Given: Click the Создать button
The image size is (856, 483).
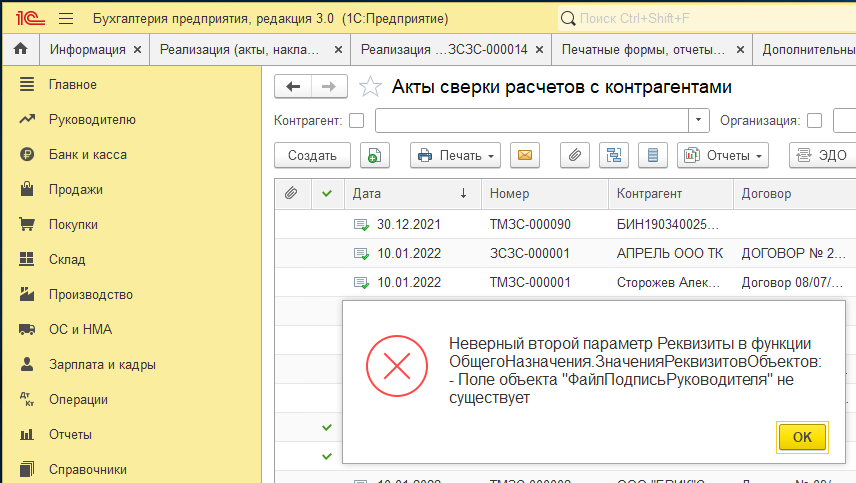Looking at the screenshot, I should point(312,156).
